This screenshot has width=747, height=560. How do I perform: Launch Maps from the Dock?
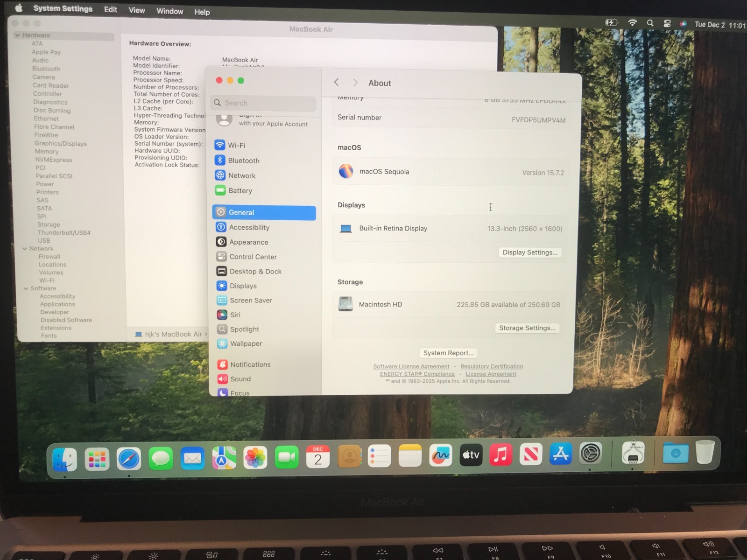[224, 458]
